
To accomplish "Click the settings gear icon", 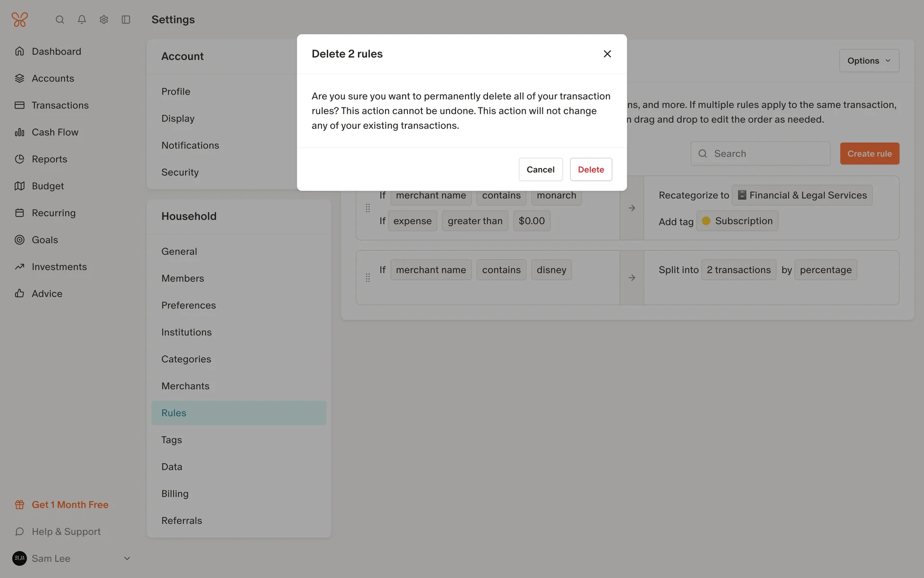I will pos(104,20).
